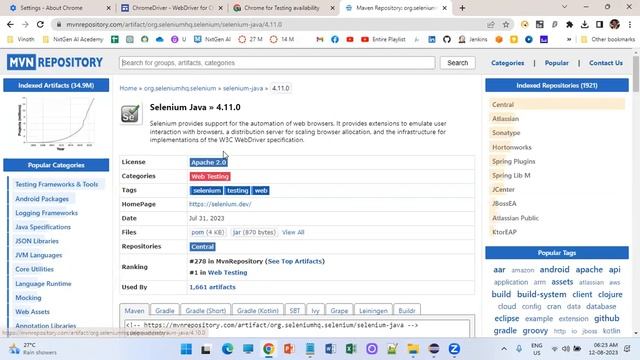Toggle the Chrome side panel icon
The height and width of the screenshot is (360, 640).
tap(599, 24)
